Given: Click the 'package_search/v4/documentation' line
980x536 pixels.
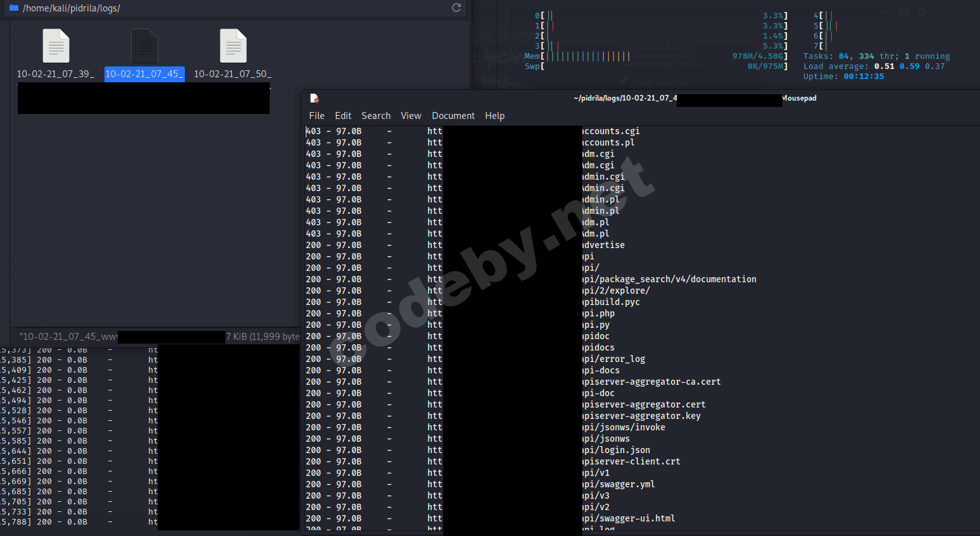Looking at the screenshot, I should [531, 279].
